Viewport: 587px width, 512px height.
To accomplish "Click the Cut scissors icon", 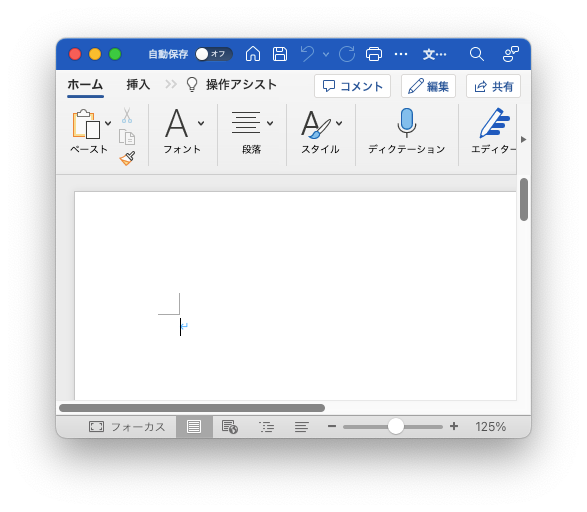I will pos(127,115).
